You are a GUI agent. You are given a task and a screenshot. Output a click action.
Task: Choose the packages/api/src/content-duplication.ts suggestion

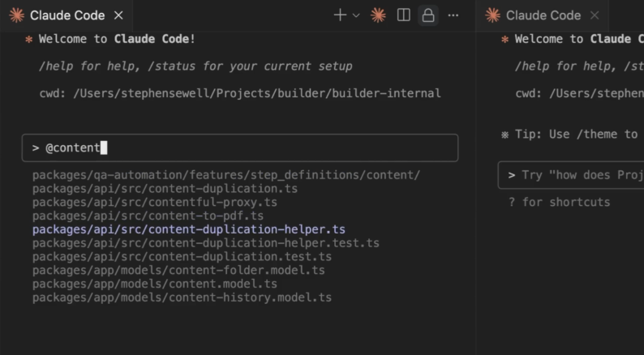tap(165, 188)
